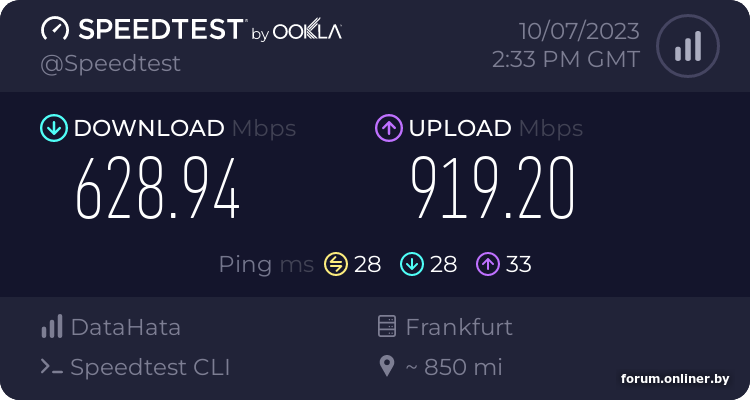Click the server icon beside Frankfurt

click(386, 327)
